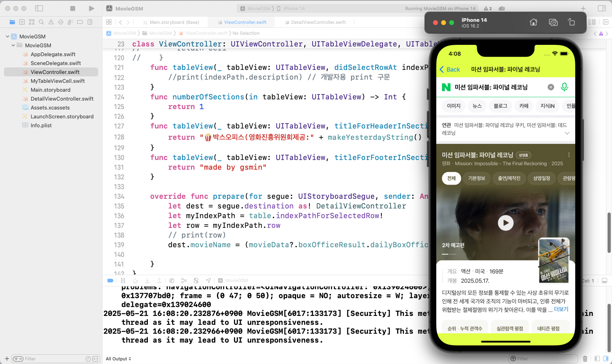Clear console with trash icon

(585, 359)
